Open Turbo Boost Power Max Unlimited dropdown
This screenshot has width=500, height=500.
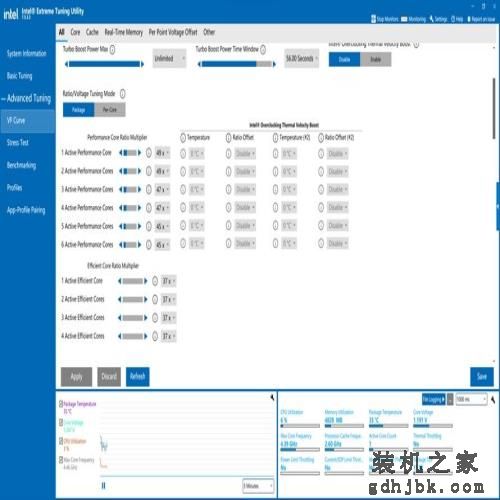[x=169, y=59]
